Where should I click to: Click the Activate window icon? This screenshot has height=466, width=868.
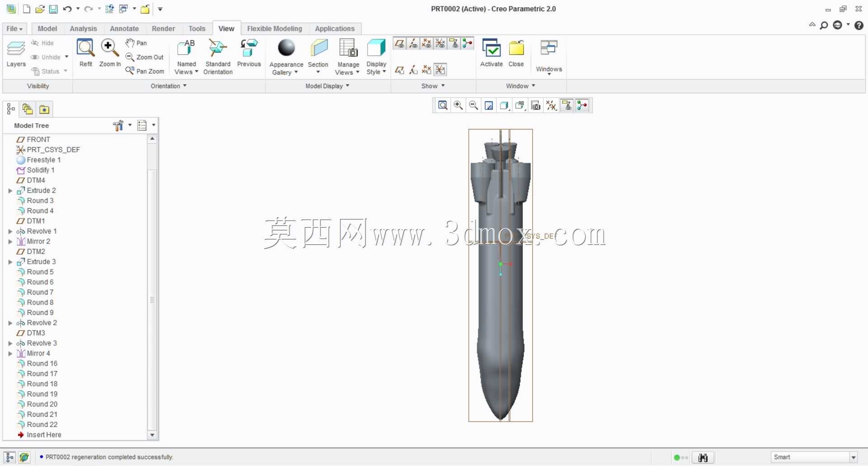pyautogui.click(x=491, y=53)
